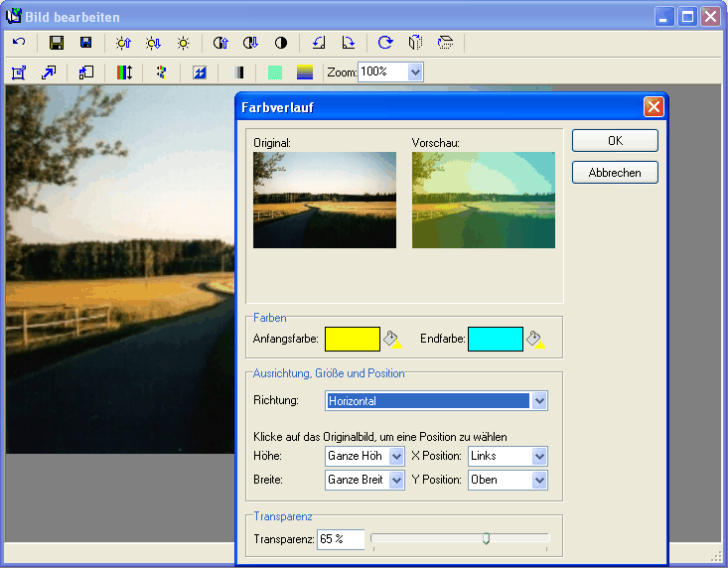This screenshot has width=728, height=568.
Task: Open the RGB color bars adjustment icon
Action: [124, 72]
